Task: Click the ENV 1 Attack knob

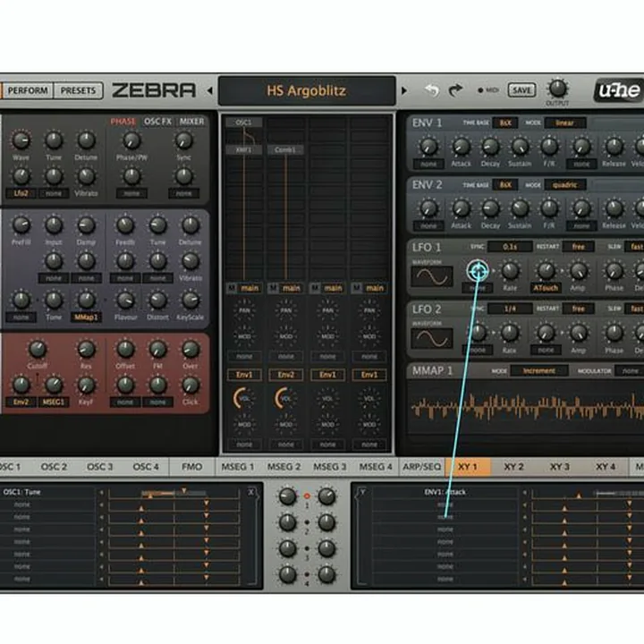Action: pyautogui.click(x=461, y=146)
